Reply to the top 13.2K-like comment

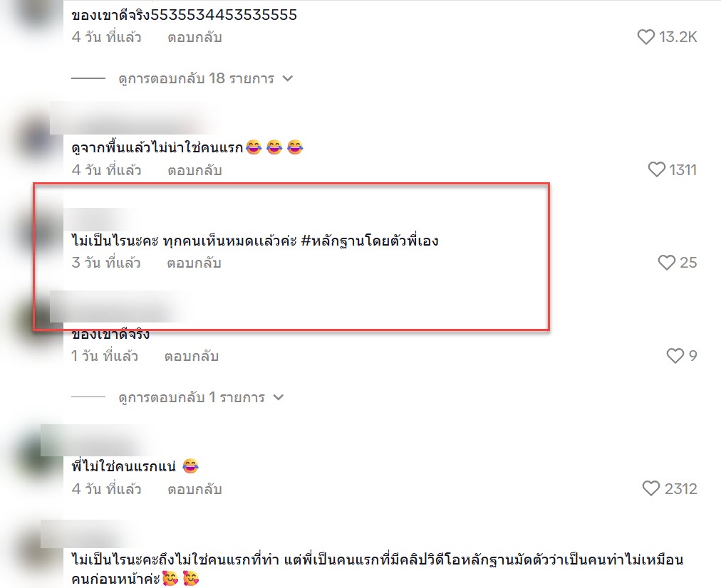[x=194, y=37]
